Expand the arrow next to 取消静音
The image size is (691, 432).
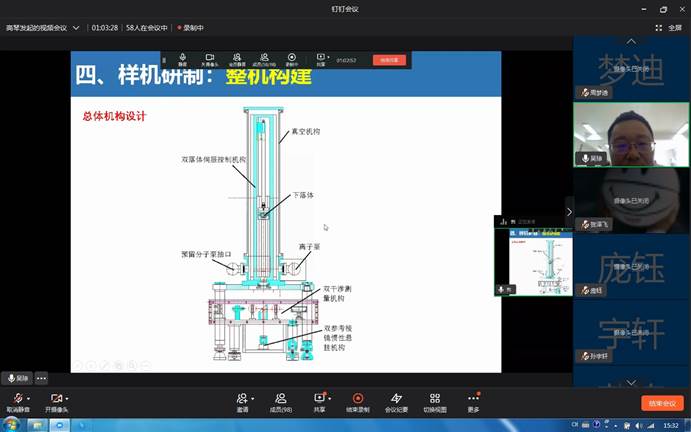(x=30, y=398)
